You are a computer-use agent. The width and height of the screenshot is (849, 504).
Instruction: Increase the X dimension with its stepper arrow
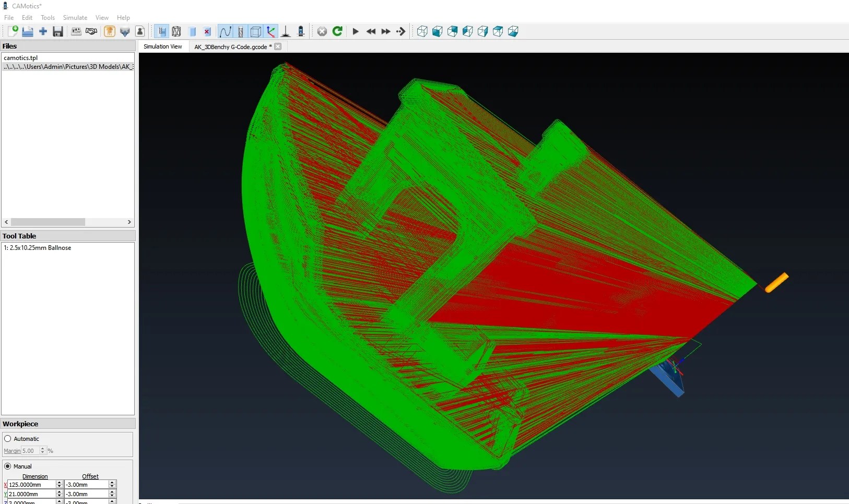[59, 483]
